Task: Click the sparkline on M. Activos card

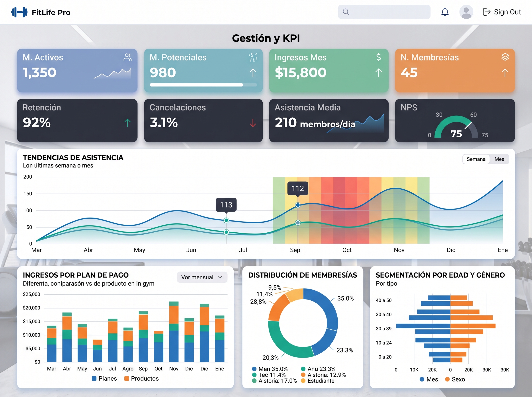Action: click(x=113, y=74)
